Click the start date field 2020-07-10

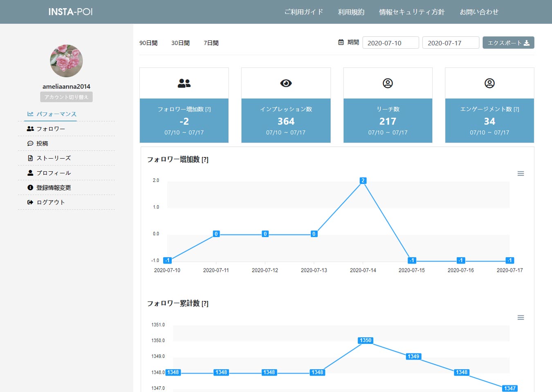(390, 43)
